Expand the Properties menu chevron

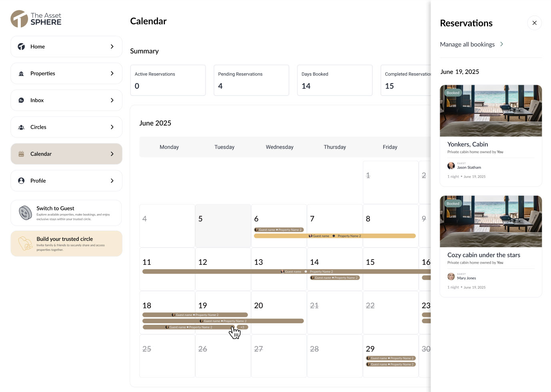click(112, 74)
